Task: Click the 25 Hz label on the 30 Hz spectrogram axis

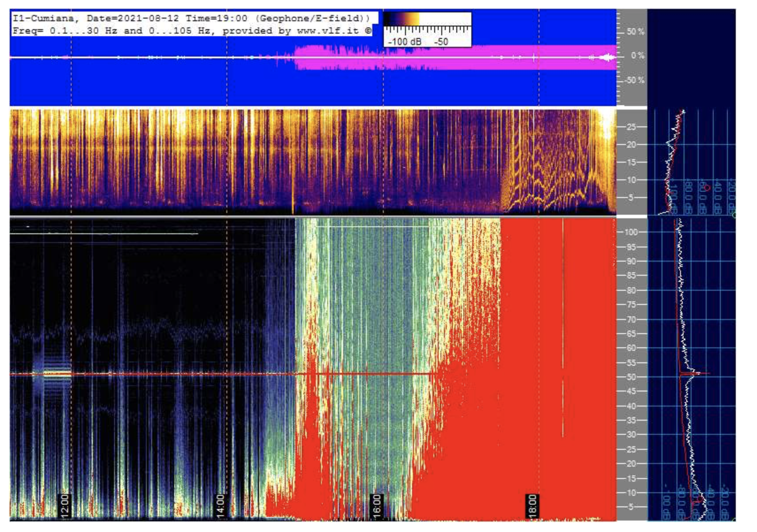Action: pos(631,127)
